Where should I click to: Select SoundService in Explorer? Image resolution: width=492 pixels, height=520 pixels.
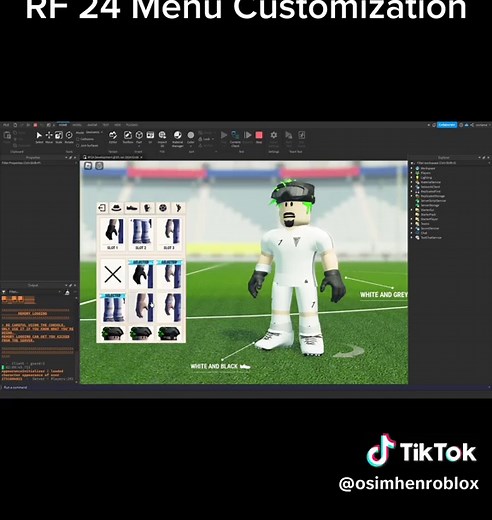click(x=427, y=229)
